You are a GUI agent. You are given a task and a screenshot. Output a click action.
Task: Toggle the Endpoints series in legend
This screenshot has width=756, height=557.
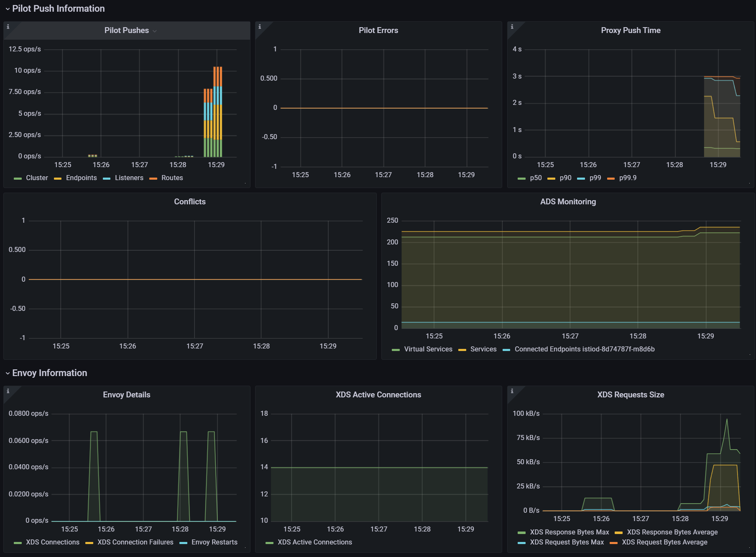pyautogui.click(x=81, y=178)
